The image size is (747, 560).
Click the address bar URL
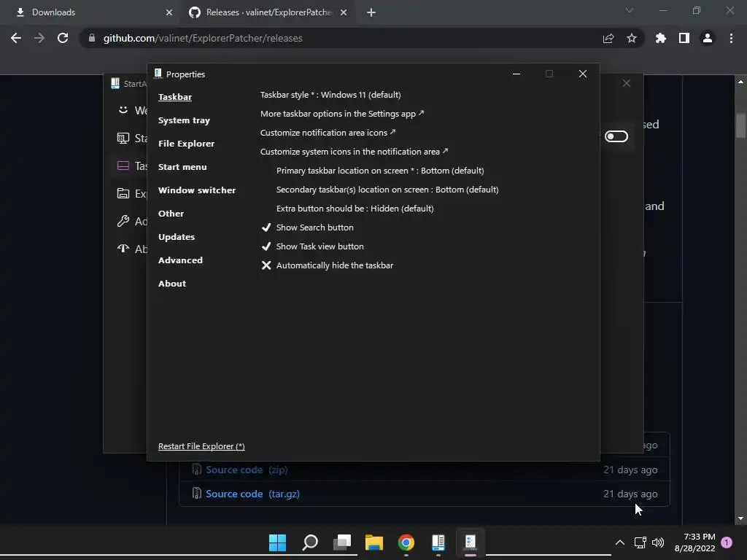click(x=203, y=38)
